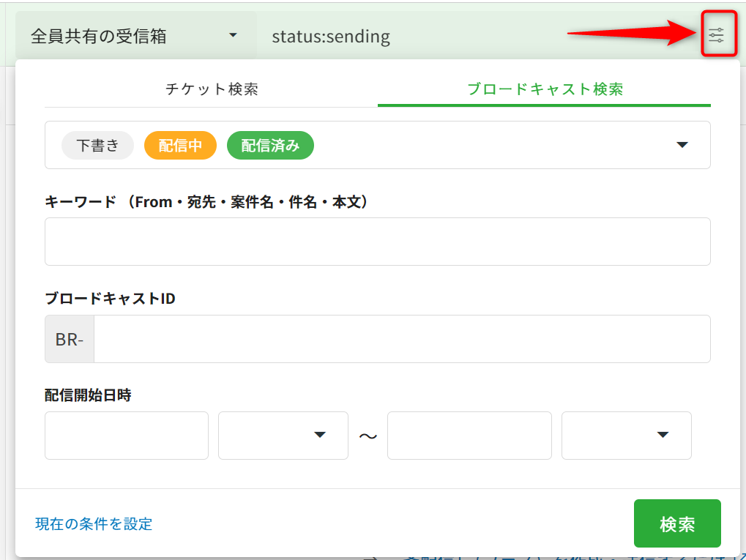
Task: Open the 全員共有の受信箱 inbox dropdown
Action: click(135, 36)
